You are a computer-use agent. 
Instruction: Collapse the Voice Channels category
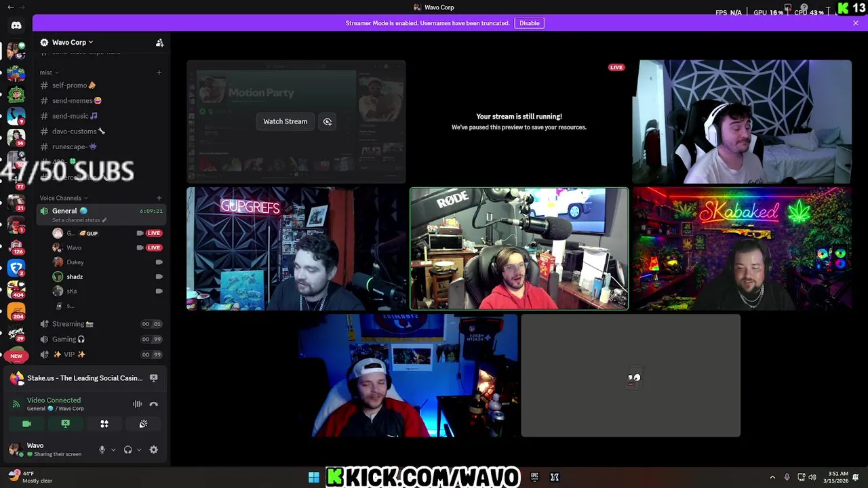pyautogui.click(x=64, y=198)
